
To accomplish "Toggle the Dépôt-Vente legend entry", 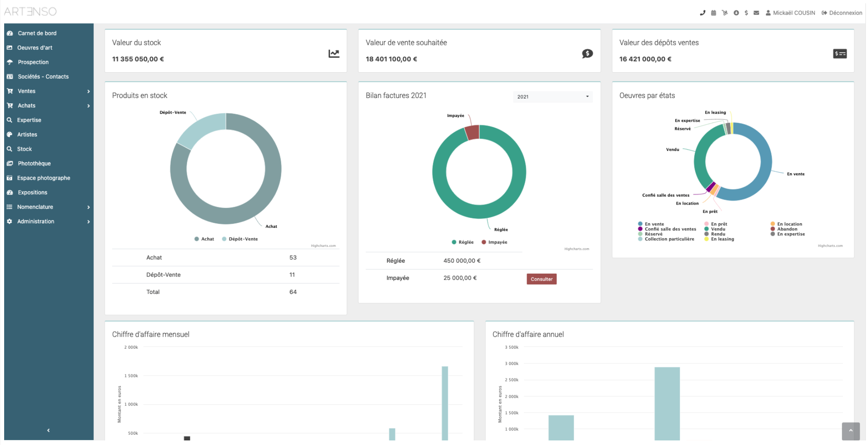I will point(240,239).
